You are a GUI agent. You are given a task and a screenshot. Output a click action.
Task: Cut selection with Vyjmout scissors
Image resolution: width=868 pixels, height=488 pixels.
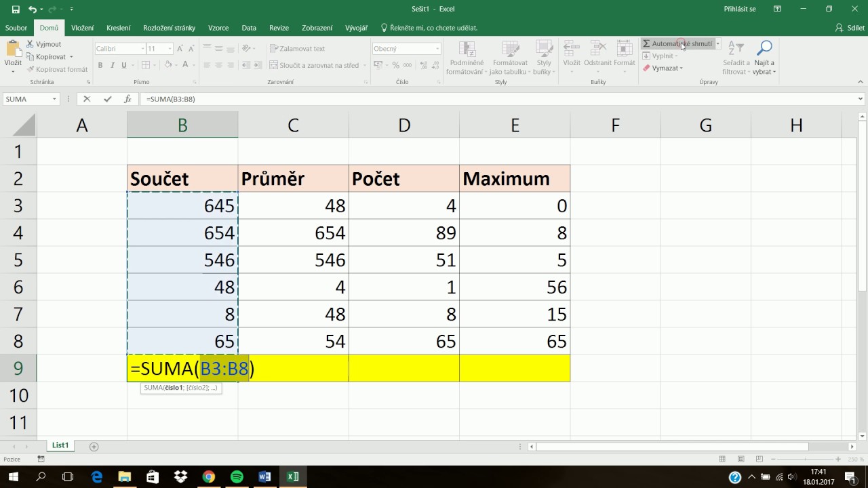click(x=44, y=44)
